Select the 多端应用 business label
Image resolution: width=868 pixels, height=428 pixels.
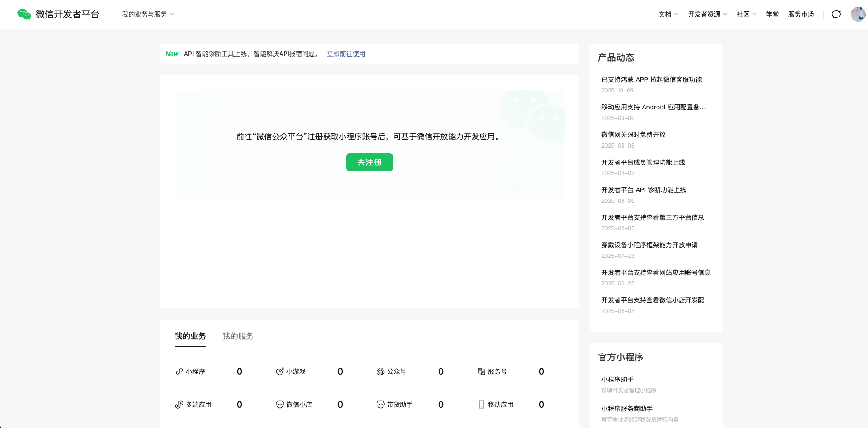[199, 405]
